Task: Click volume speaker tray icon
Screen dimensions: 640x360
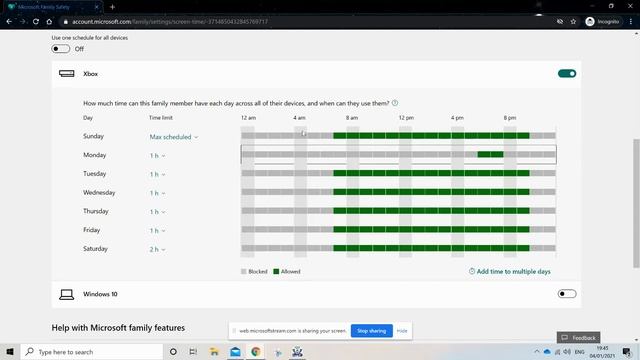Action: (567, 351)
